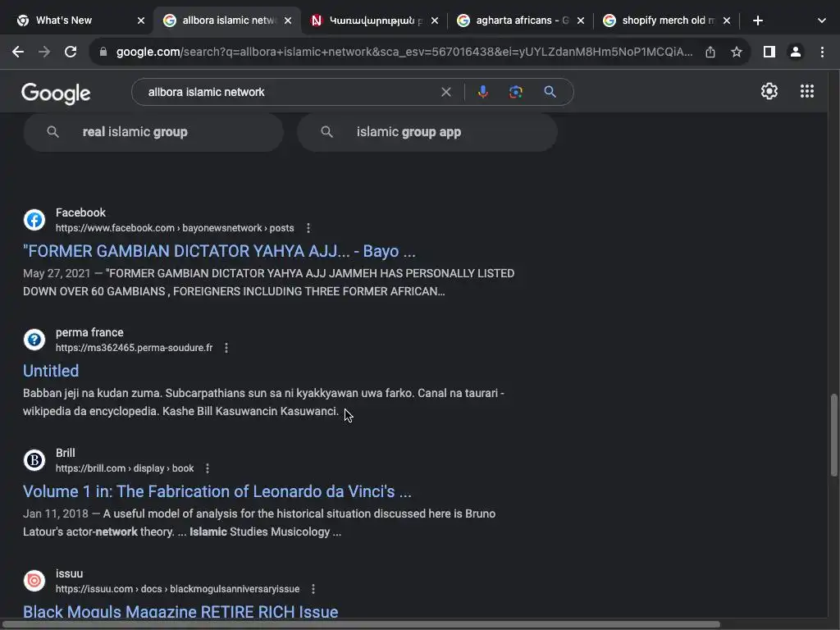Click the issuu result favicon

point(34,581)
